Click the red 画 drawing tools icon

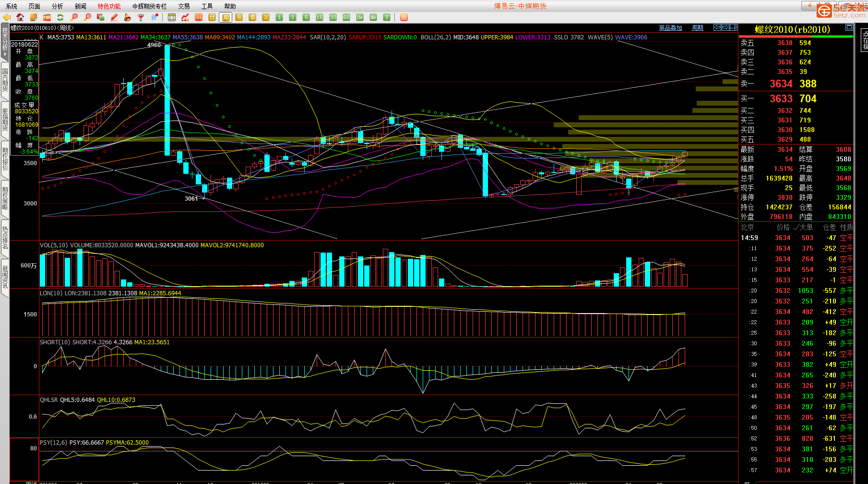click(x=404, y=17)
